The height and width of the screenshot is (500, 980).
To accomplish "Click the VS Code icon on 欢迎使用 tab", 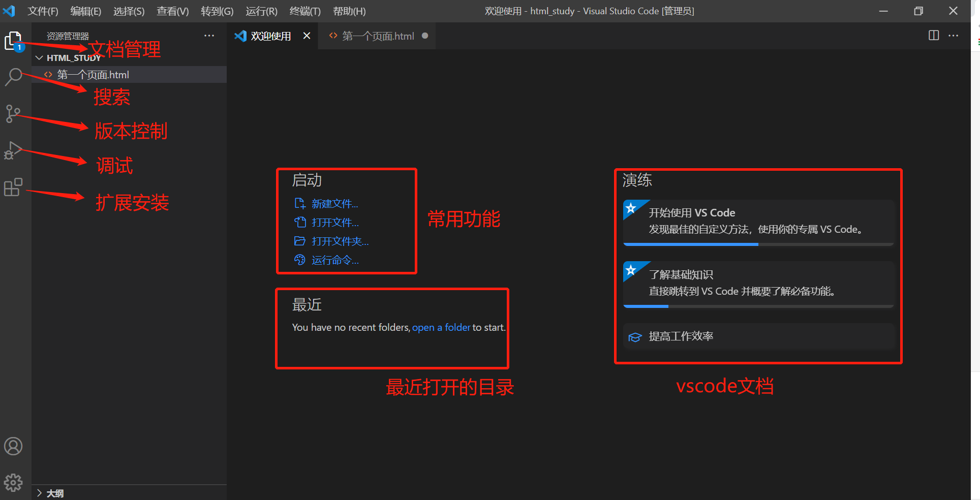I will coord(240,36).
